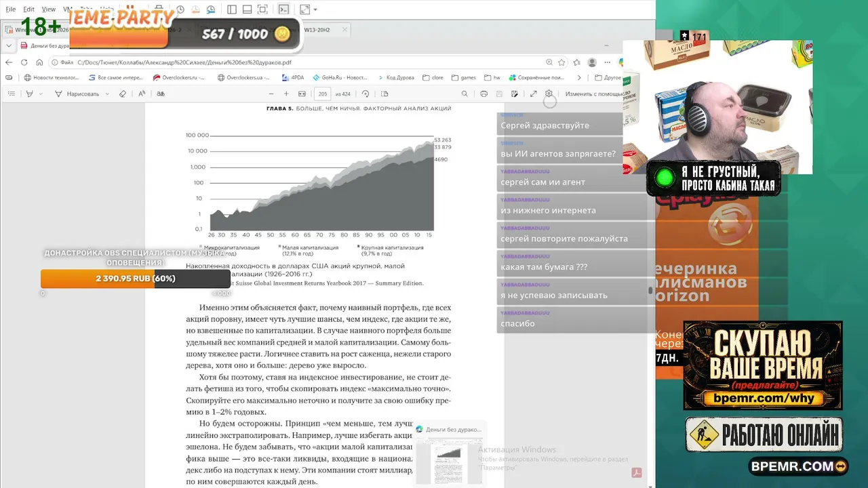The image size is (868, 488).
Task: Open Сохранённые пои... bookmark
Action: pyautogui.click(x=536, y=77)
